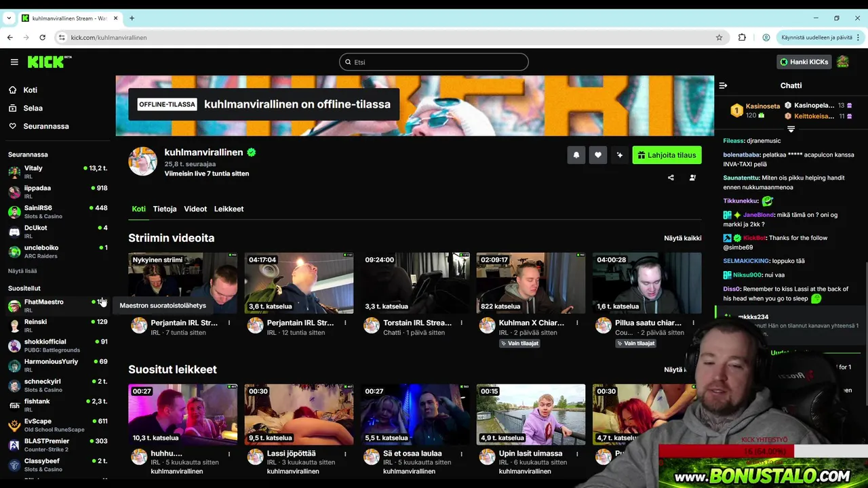Click Käynnistä uudelleen ja päivitä button
Image resolution: width=868 pixels, height=488 pixels.
pyautogui.click(x=816, y=37)
